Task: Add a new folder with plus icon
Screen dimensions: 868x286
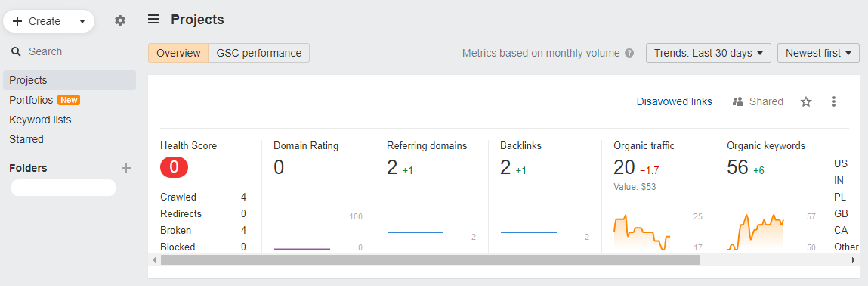Action: tap(126, 168)
